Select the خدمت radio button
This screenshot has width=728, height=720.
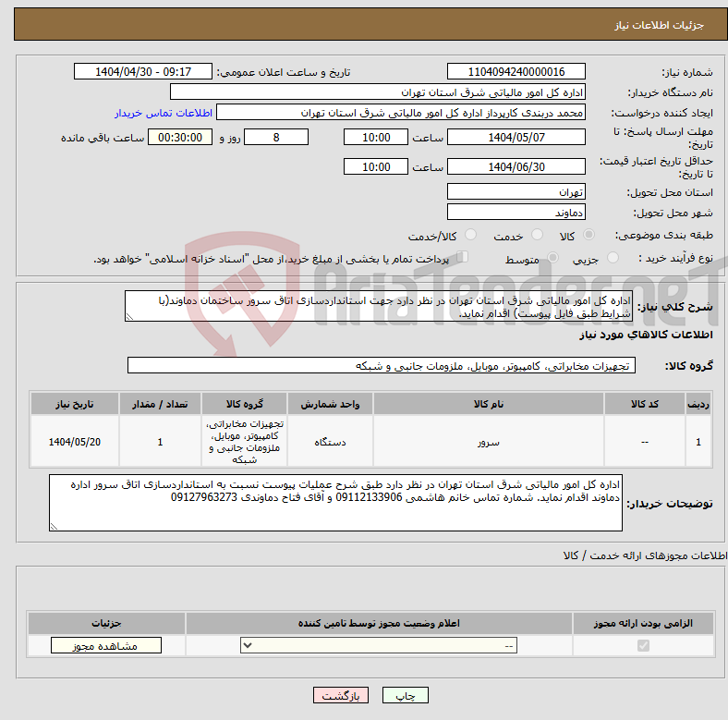tap(537, 235)
